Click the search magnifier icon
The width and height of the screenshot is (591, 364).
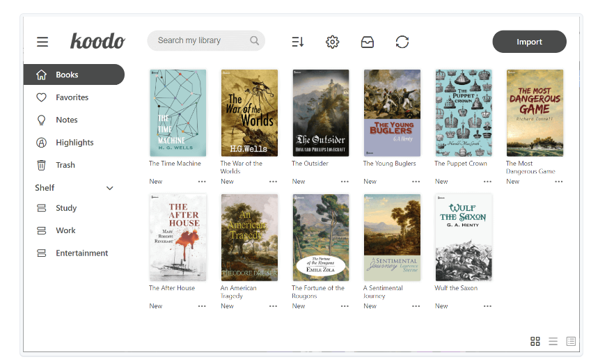pyautogui.click(x=255, y=41)
